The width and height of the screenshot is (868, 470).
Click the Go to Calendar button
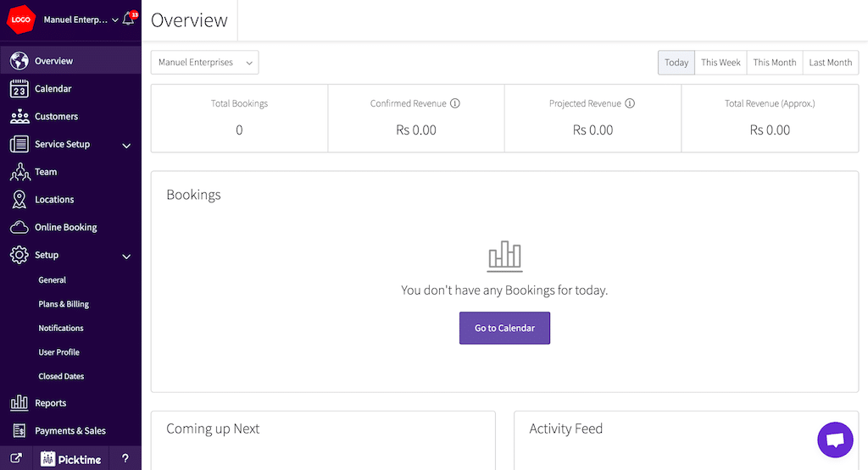[x=504, y=328]
